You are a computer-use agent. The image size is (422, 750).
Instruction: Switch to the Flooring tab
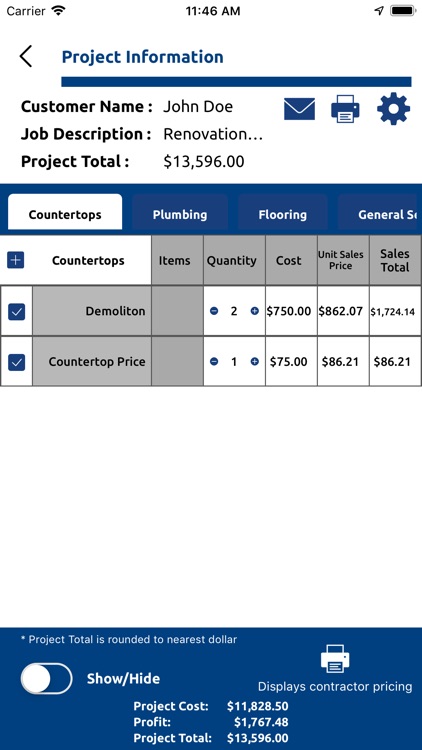pos(282,214)
